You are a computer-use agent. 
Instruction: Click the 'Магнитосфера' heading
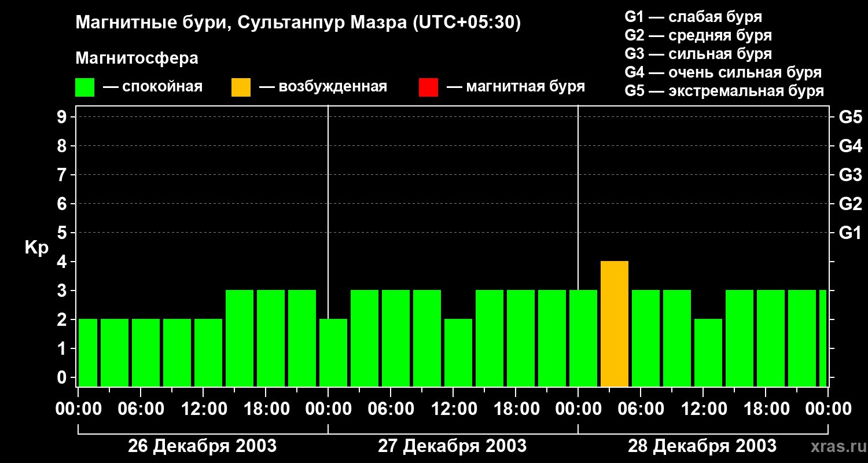(x=137, y=58)
